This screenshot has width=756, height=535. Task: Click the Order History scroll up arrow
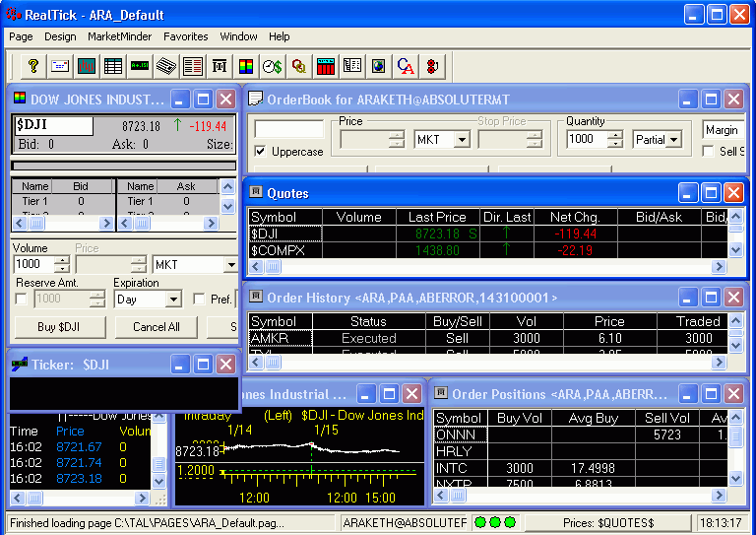pos(735,320)
